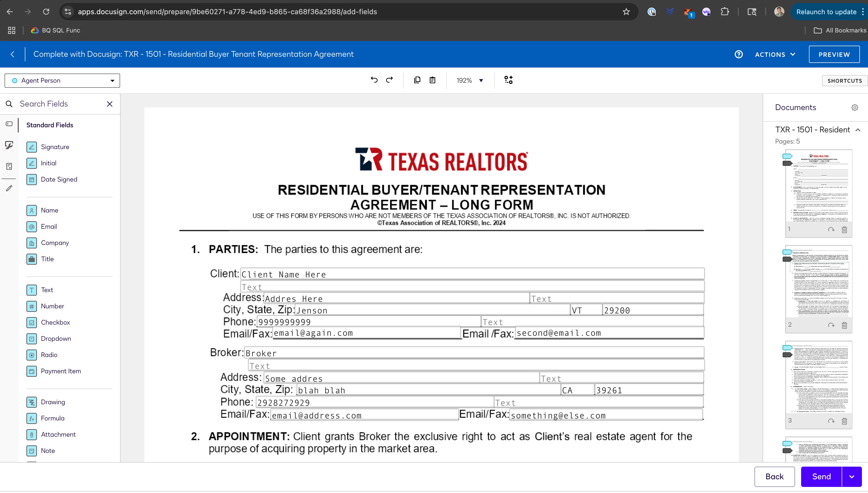This screenshot has width=868, height=493.
Task: Open the Standard Fields sidebar tab icon
Action: click(x=9, y=124)
